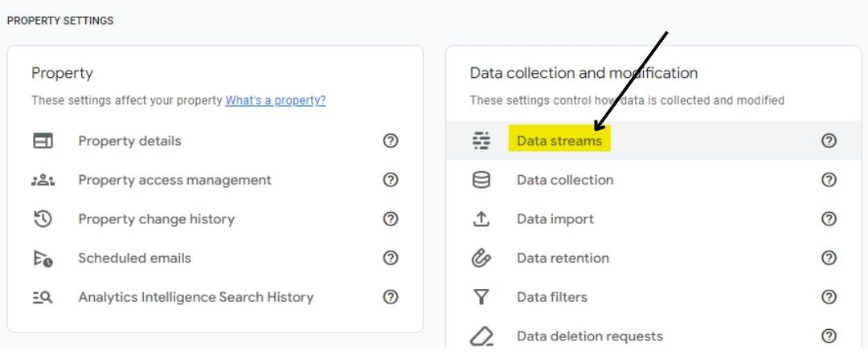Screen dimensions: 868x354
Task: Select the Data collection menu item
Action: (x=565, y=181)
